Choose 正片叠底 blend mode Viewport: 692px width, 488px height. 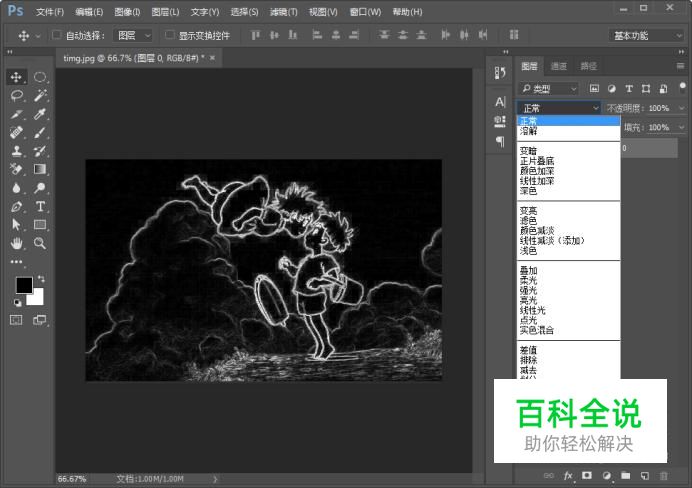[x=537, y=161]
